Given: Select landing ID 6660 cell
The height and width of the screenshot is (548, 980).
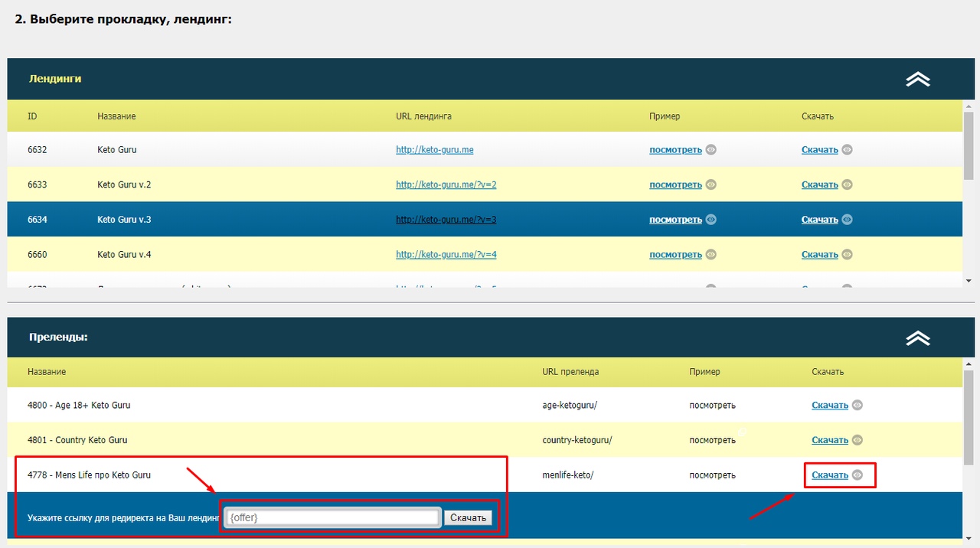Looking at the screenshot, I should pos(37,254).
